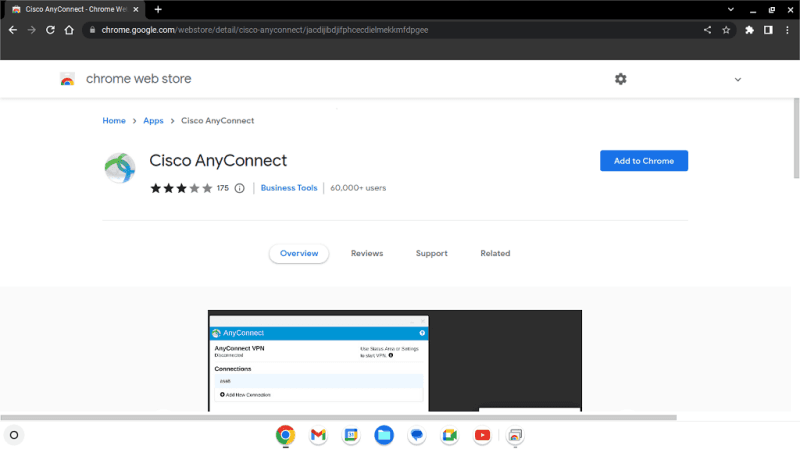800x449 pixels.
Task: Expand the account dropdown chevron
Action: 738,79
